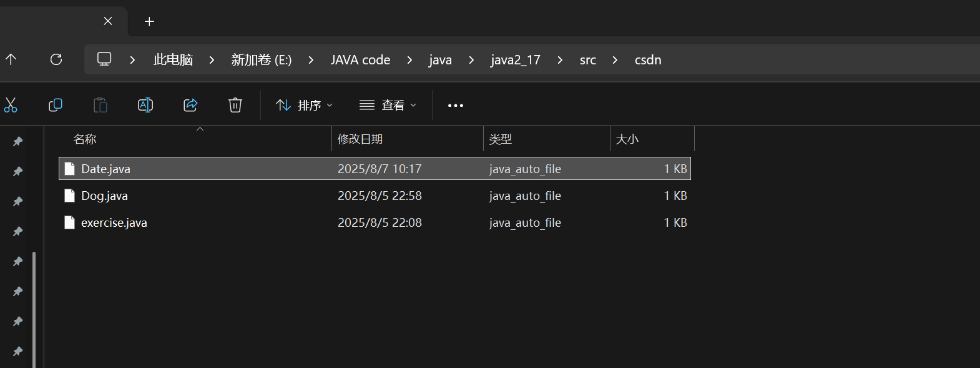The height and width of the screenshot is (368, 980).
Task: Open the 查看 view dropdown
Action: (388, 105)
